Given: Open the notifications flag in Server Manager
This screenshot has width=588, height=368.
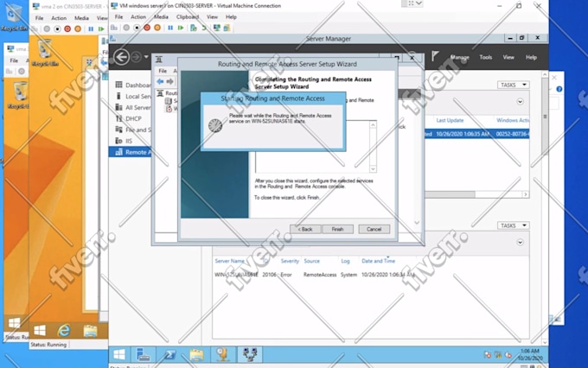Looking at the screenshot, I should [435, 57].
